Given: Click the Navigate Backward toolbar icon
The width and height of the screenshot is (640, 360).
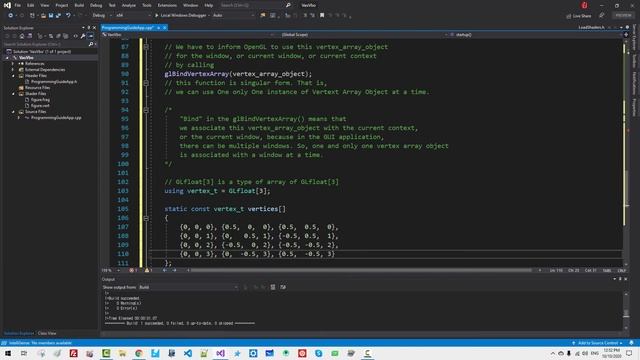Looking at the screenshot, I should pos(10,16).
